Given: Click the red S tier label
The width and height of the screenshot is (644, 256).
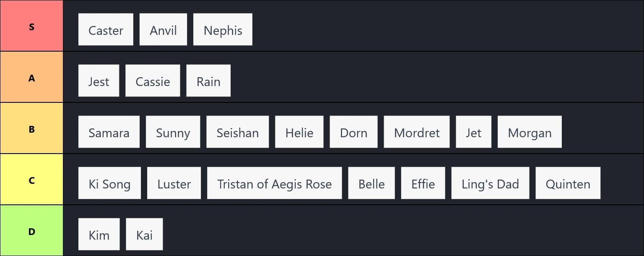Looking at the screenshot, I should point(31,26).
